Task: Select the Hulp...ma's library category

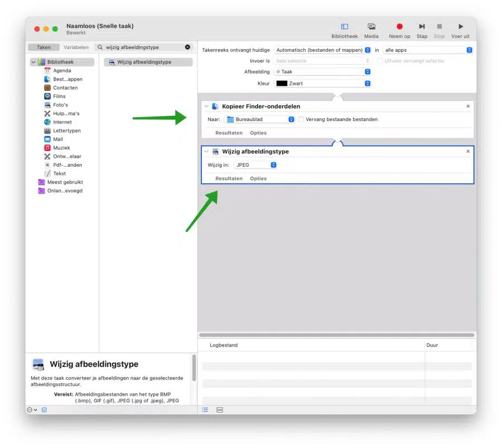Action: [x=66, y=113]
